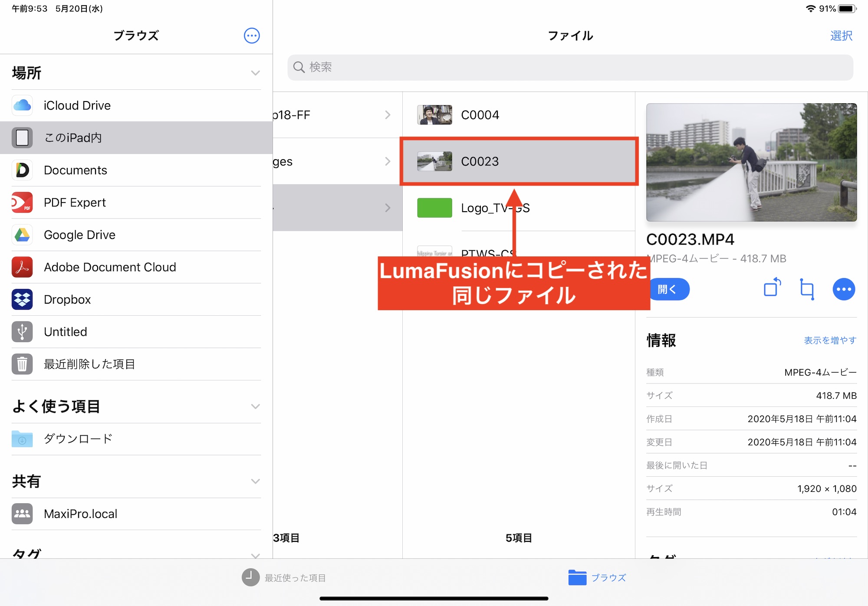Click the rotate/crop icon in preview pane

click(x=807, y=289)
